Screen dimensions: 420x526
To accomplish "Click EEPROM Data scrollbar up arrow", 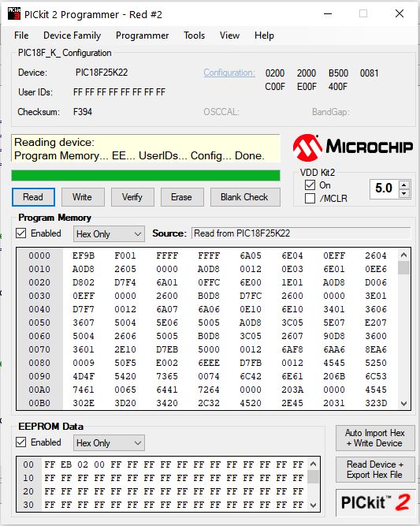I will pyautogui.click(x=314, y=464).
